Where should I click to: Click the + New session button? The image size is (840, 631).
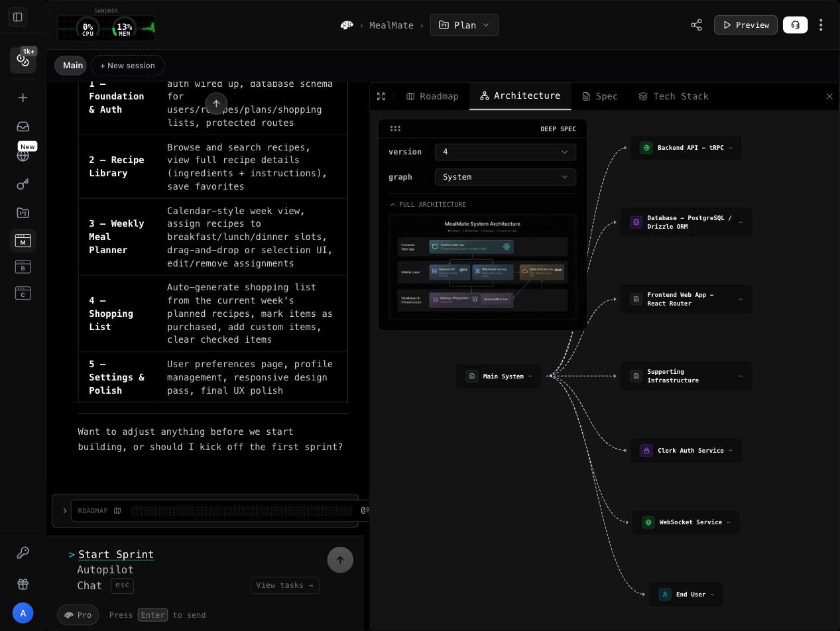point(127,66)
